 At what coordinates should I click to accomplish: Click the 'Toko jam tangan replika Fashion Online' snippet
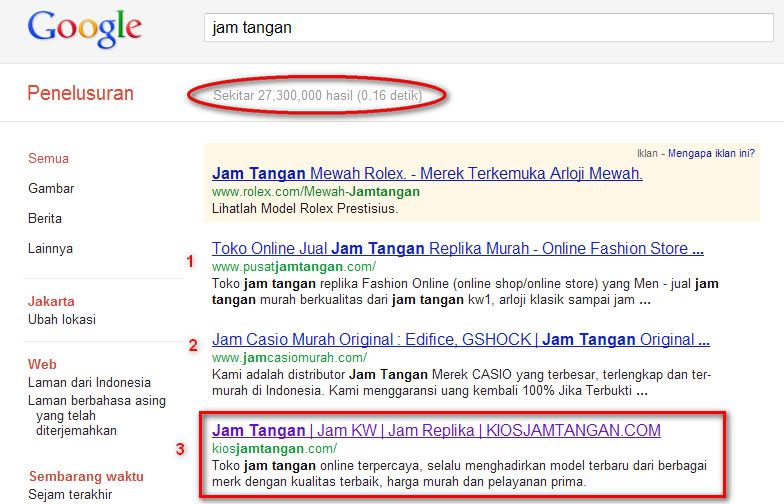465,292
